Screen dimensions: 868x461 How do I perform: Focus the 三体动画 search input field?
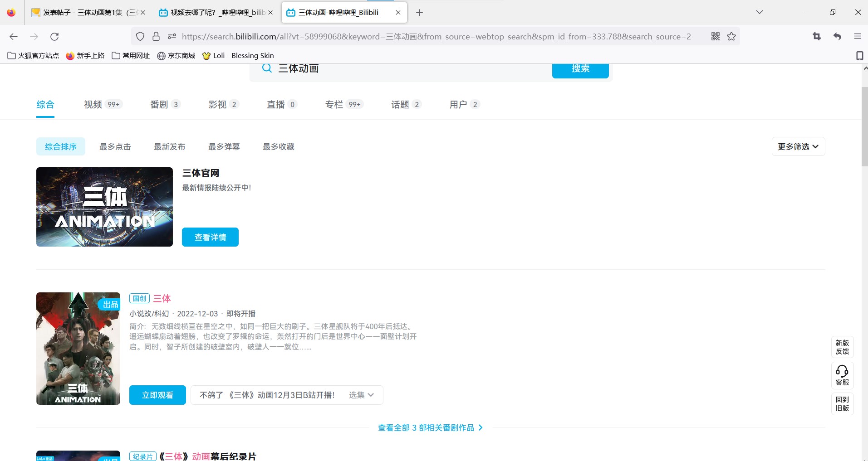point(411,68)
